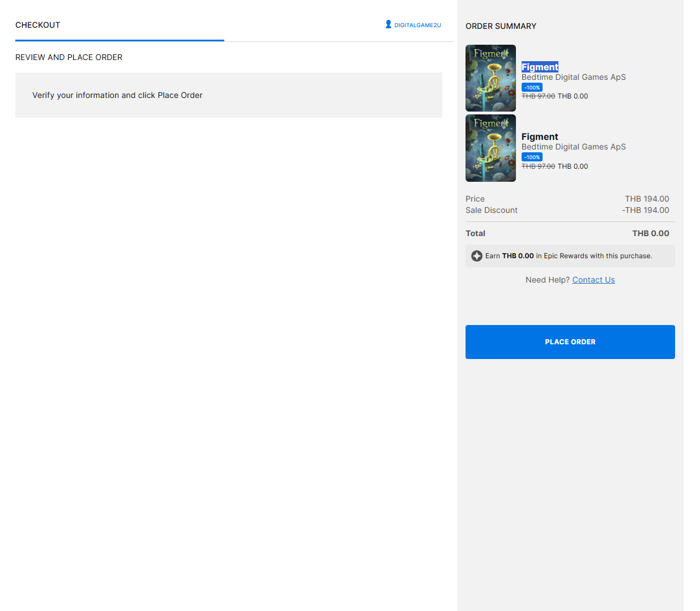This screenshot has width=700, height=611.
Task: Click the Epic Rewards star icon
Action: pyautogui.click(x=477, y=256)
